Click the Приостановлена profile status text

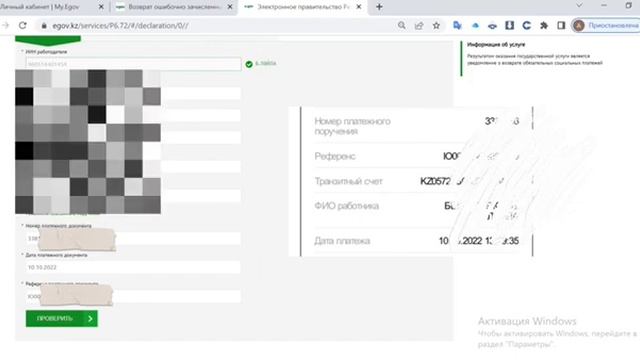613,25
